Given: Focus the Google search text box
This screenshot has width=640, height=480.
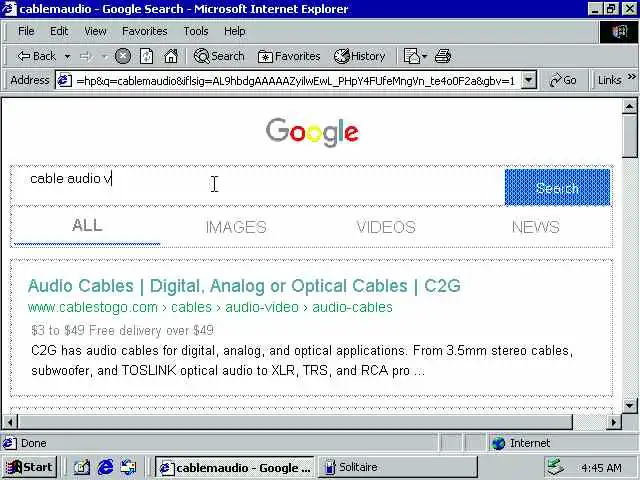Looking at the screenshot, I should click(x=260, y=187).
